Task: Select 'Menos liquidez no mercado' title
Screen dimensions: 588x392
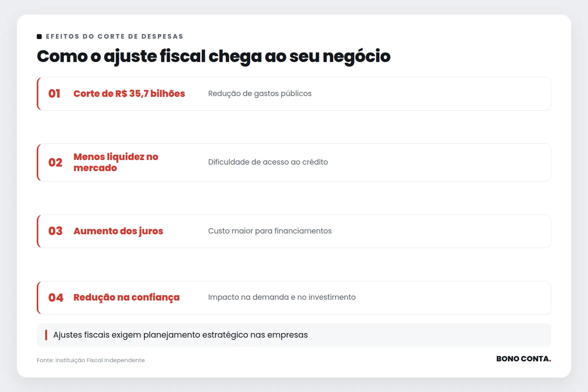Action: pos(116,162)
